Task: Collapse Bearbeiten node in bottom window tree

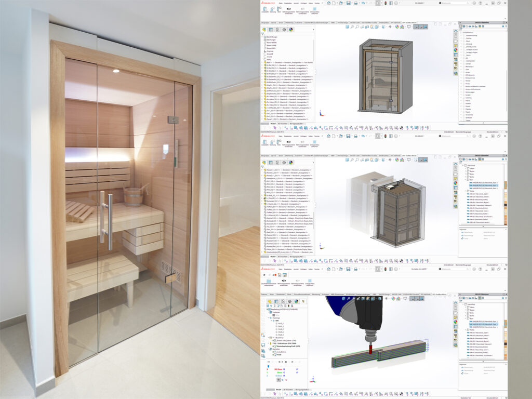Action: 269,349
